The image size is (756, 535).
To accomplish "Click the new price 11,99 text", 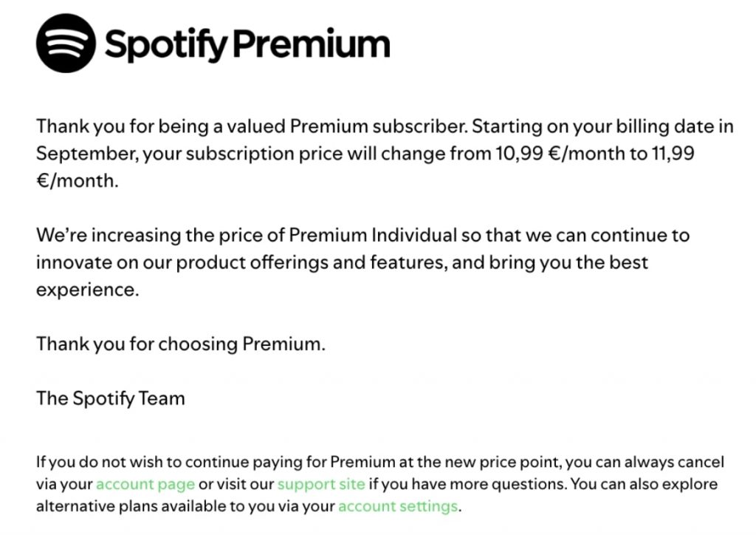I will (673, 154).
